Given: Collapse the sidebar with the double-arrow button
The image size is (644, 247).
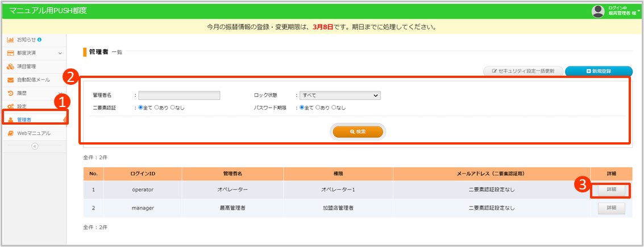Looking at the screenshot, I should [x=34, y=146].
